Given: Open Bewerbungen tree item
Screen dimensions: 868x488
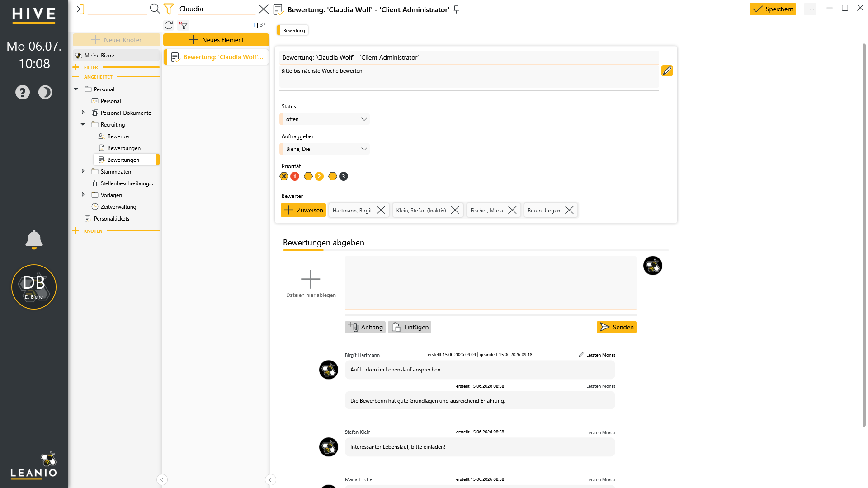Looking at the screenshot, I should pyautogui.click(x=124, y=148).
